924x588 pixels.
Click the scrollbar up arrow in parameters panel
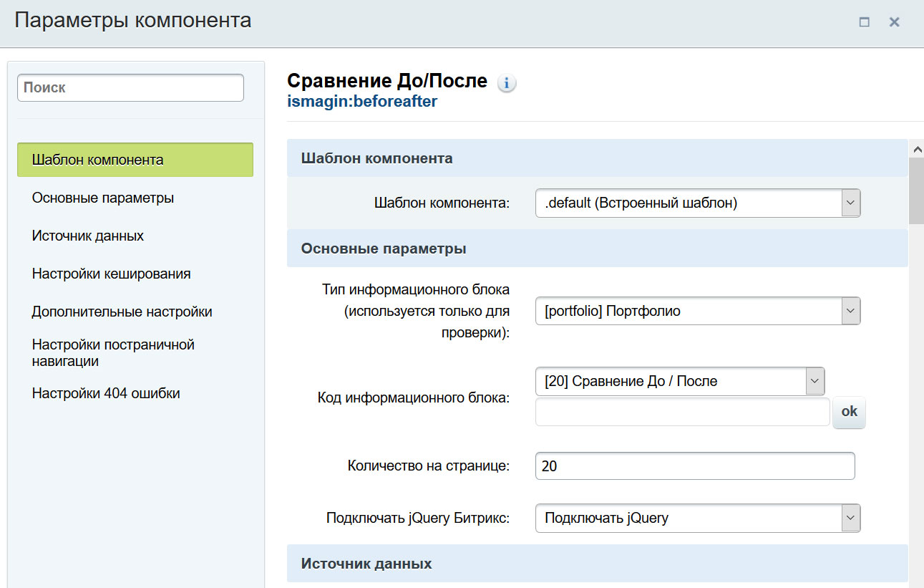pyautogui.click(x=916, y=148)
